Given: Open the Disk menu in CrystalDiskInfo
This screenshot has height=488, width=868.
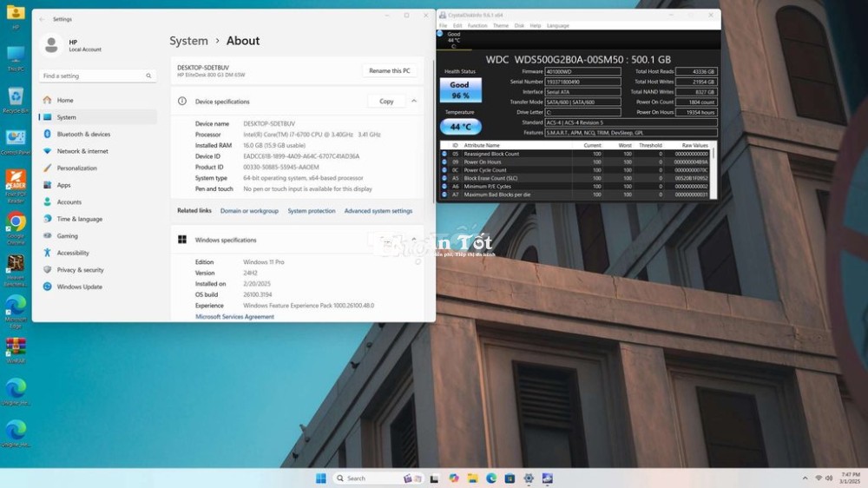Looking at the screenshot, I should (519, 26).
